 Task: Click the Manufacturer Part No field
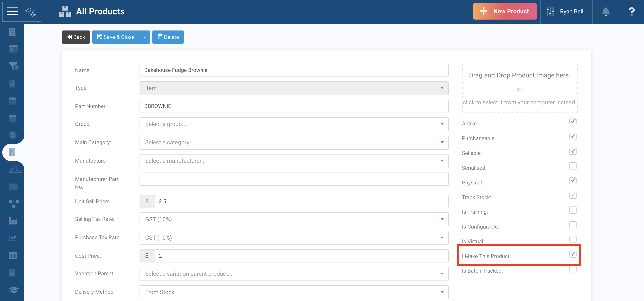[294, 179]
